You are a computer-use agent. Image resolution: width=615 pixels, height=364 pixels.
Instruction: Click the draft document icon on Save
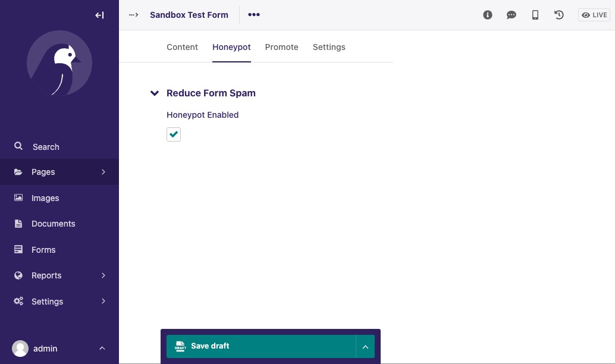(x=180, y=346)
